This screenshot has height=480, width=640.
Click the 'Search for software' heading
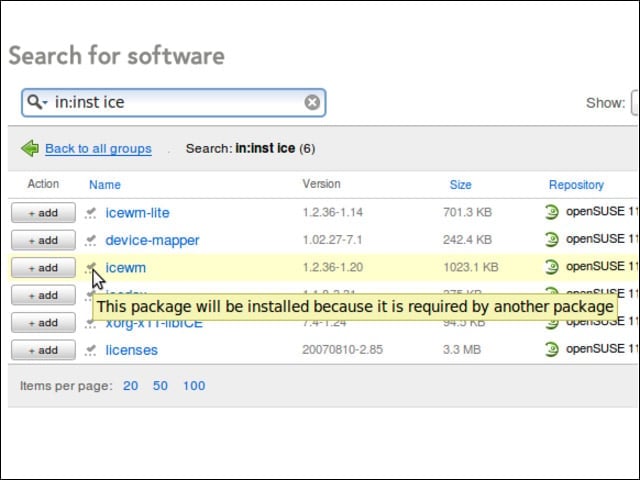(117, 56)
